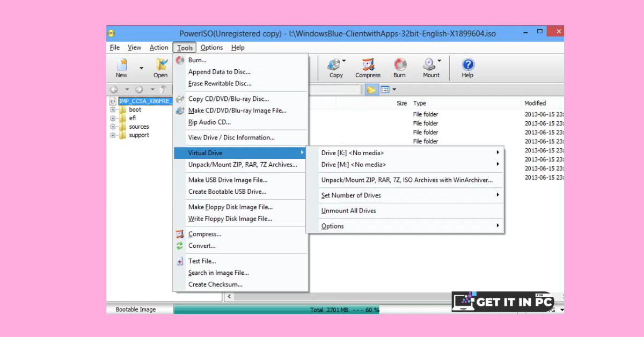Open the View menu
This screenshot has width=644, height=337.
tap(135, 48)
